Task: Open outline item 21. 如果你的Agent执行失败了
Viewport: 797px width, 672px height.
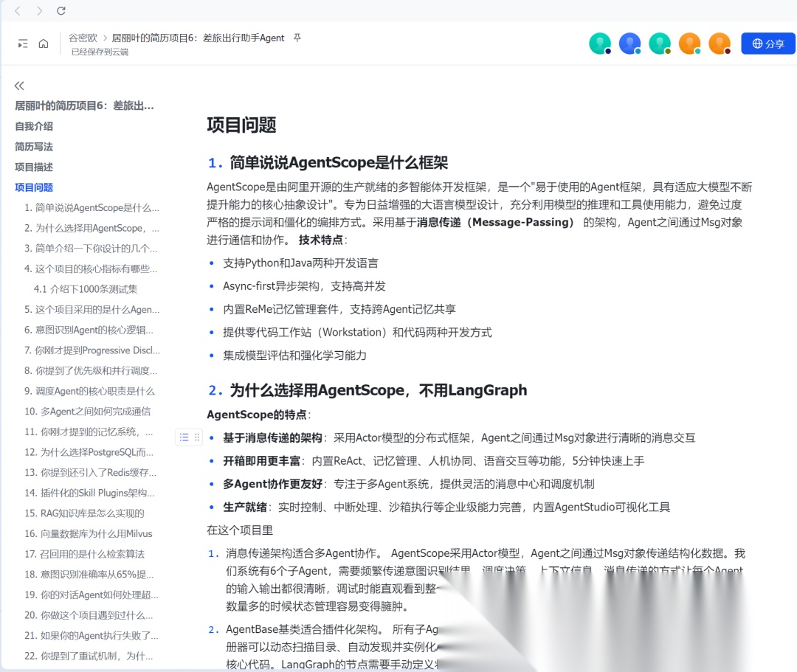Action: coord(92,635)
